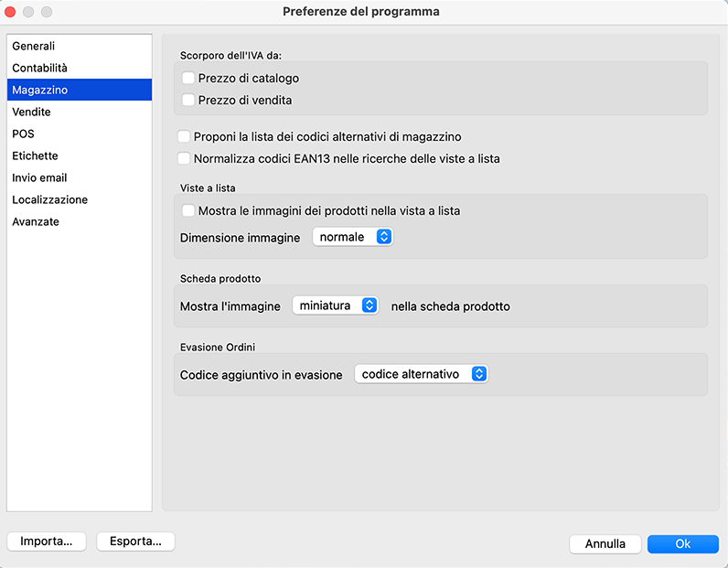Confirm preferences with the Ok button
This screenshot has width=728, height=568.
tap(682, 543)
